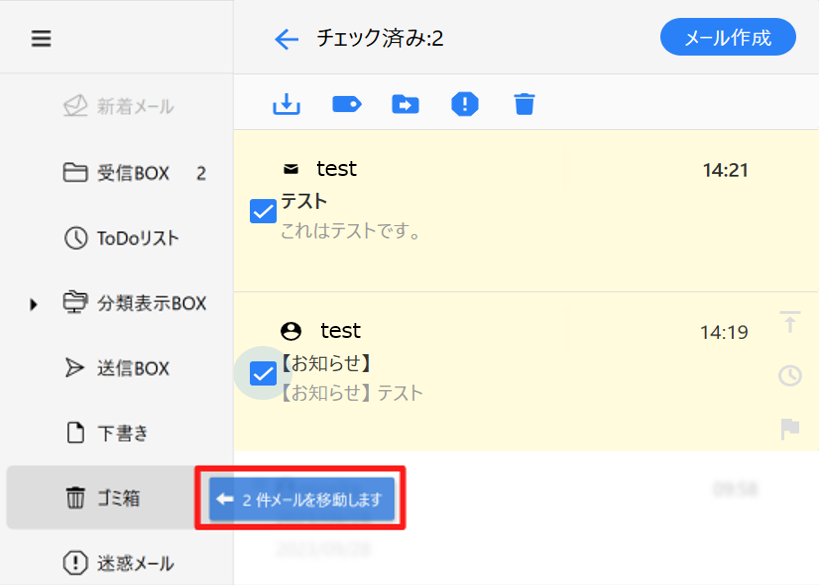This screenshot has width=819, height=585.
Task: Click the back arrow beside チェック済み:2
Action: pos(287,39)
